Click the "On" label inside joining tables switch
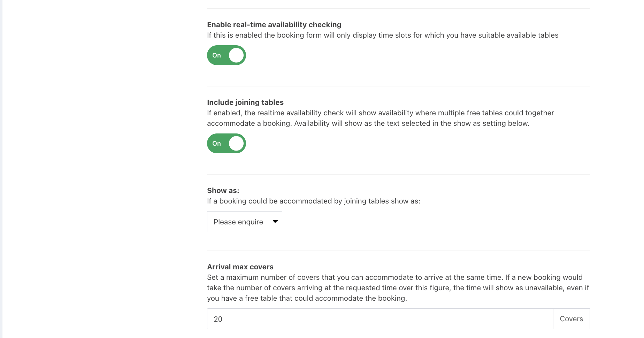The width and height of the screenshot is (644, 338). point(216,144)
